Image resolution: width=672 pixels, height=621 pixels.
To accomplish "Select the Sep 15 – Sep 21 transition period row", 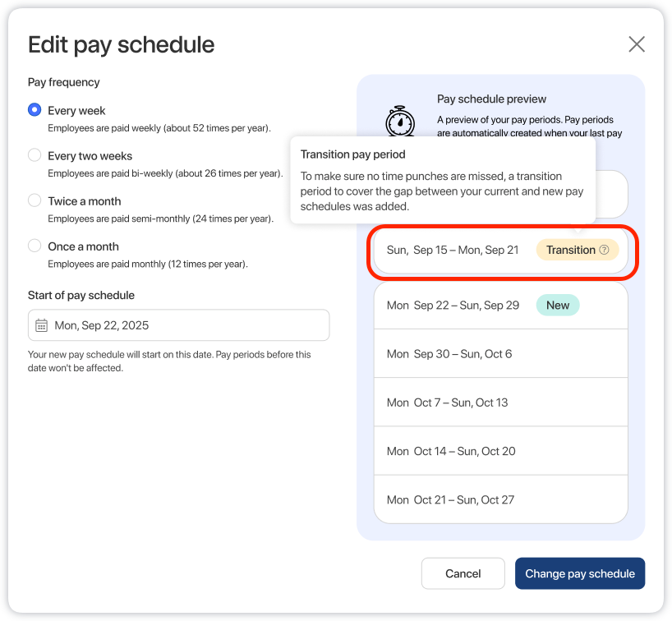I will [453, 250].
